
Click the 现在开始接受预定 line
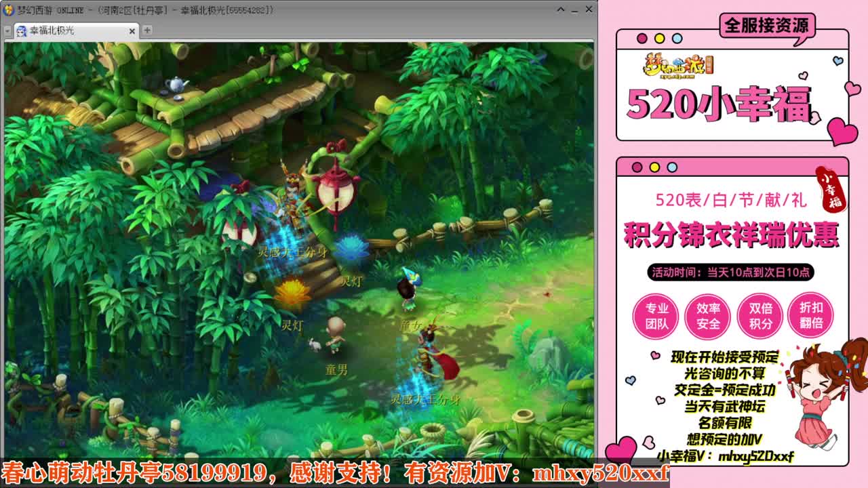[x=725, y=357]
